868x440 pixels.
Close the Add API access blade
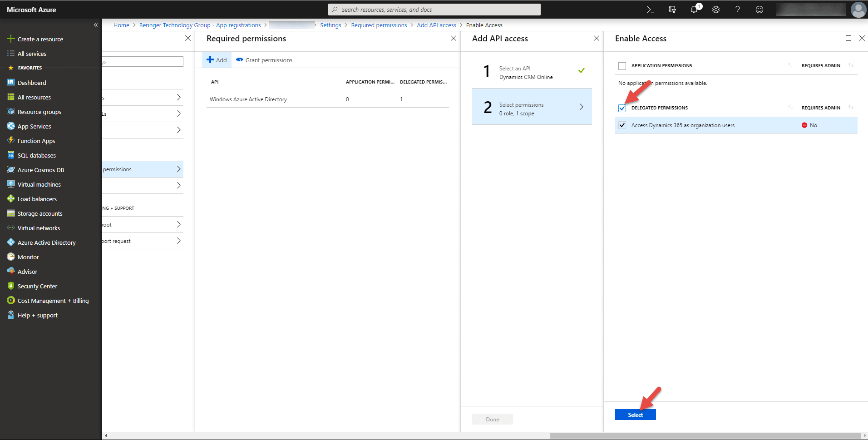point(597,39)
